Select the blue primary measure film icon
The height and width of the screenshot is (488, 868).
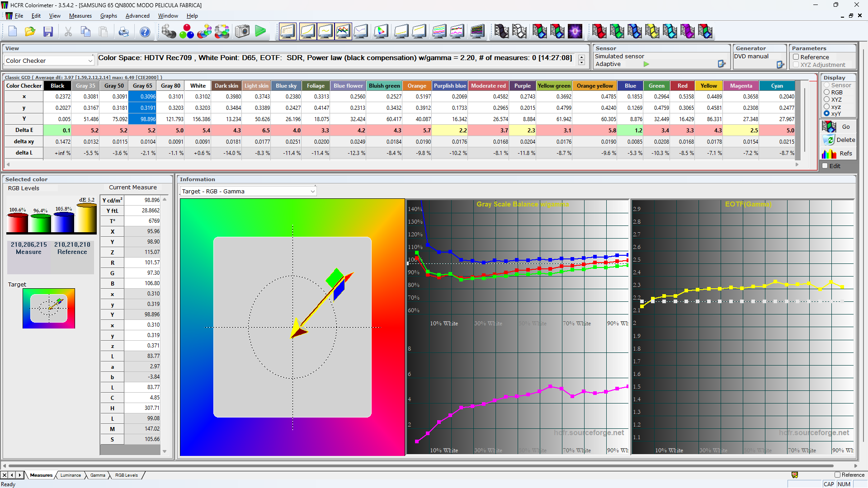click(635, 31)
